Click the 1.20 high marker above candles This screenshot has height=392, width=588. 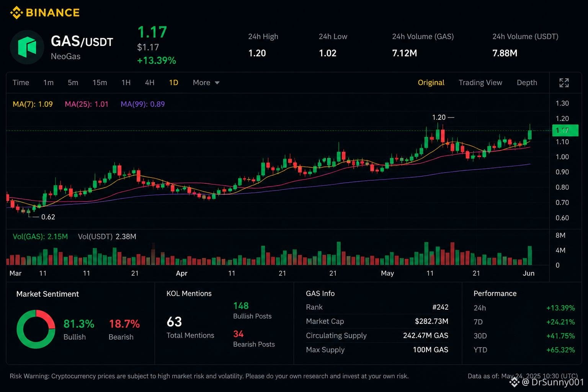[439, 117]
